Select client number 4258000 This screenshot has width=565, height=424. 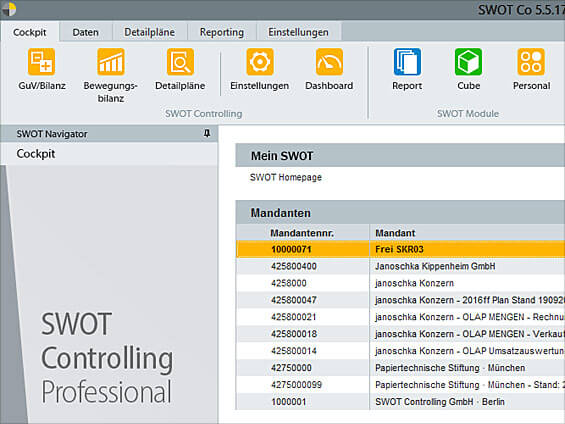289,283
